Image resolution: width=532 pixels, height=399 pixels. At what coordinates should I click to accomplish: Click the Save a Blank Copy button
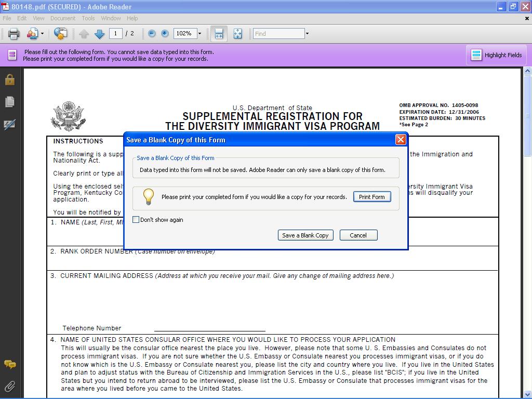click(x=305, y=235)
